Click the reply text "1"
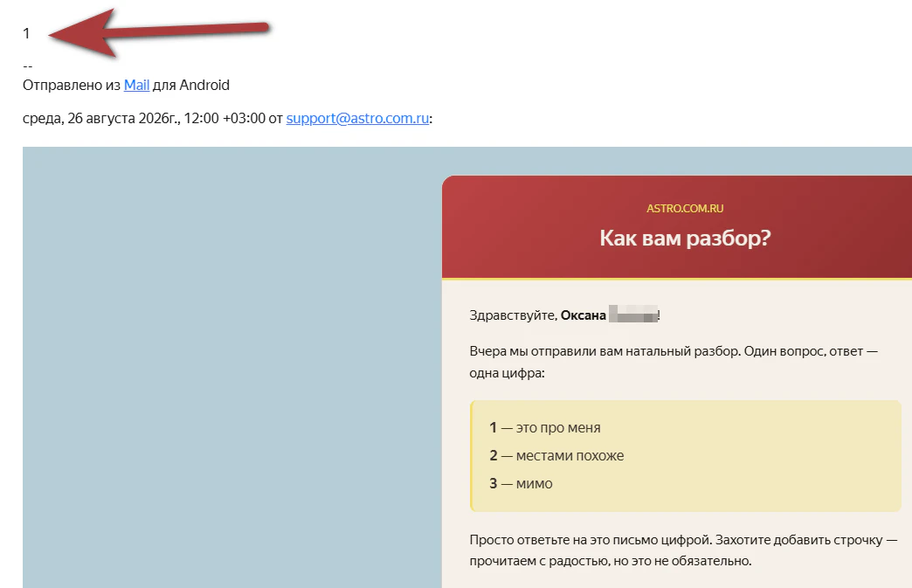 point(26,34)
